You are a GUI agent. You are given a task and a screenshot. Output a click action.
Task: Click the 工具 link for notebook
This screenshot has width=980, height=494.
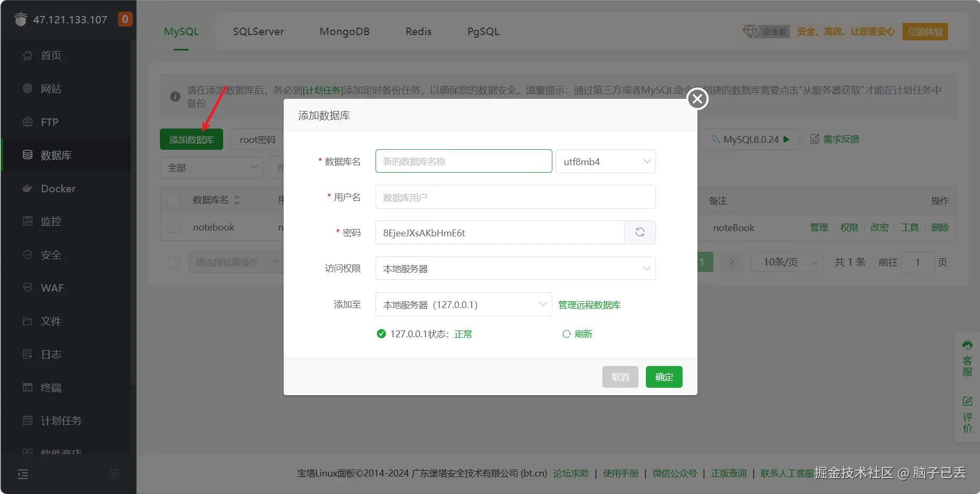(910, 227)
